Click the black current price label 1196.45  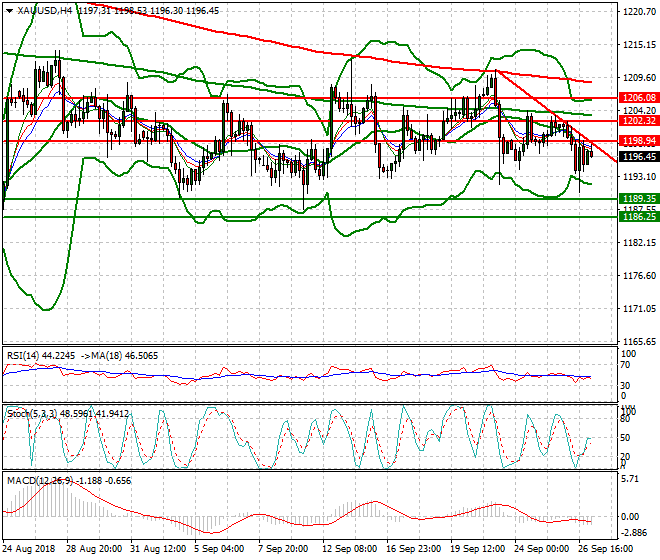tap(639, 157)
